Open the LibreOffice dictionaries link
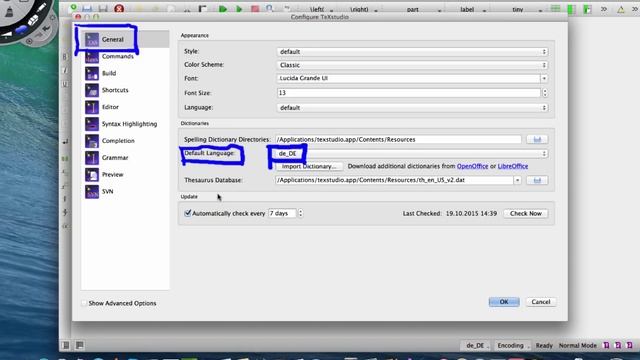The image size is (640, 360). pyautogui.click(x=513, y=166)
